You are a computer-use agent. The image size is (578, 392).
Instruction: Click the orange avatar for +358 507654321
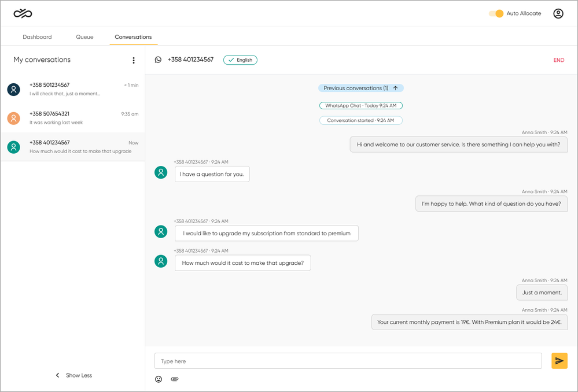pyautogui.click(x=14, y=118)
